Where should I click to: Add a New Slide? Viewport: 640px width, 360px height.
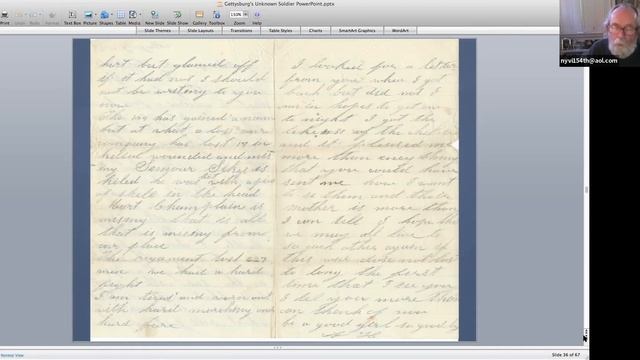154,15
